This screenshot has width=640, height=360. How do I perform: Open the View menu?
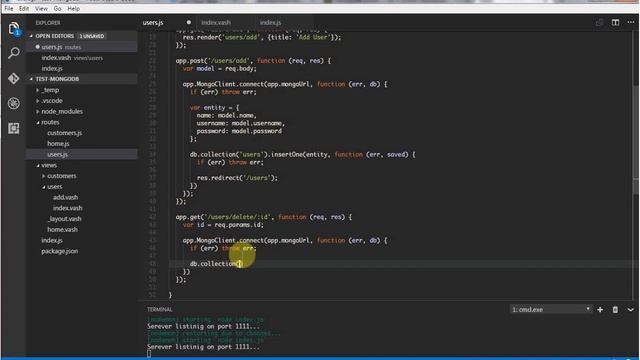(x=41, y=8)
